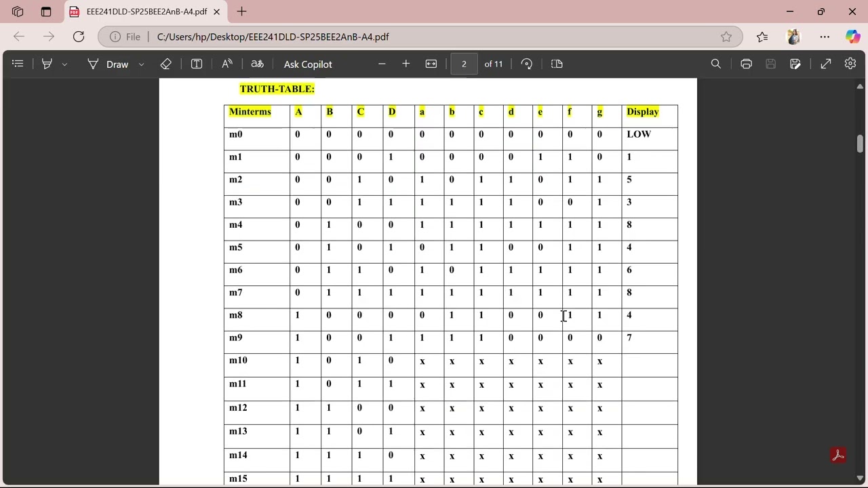Click the TRUTH-TABLE heading

click(x=277, y=89)
